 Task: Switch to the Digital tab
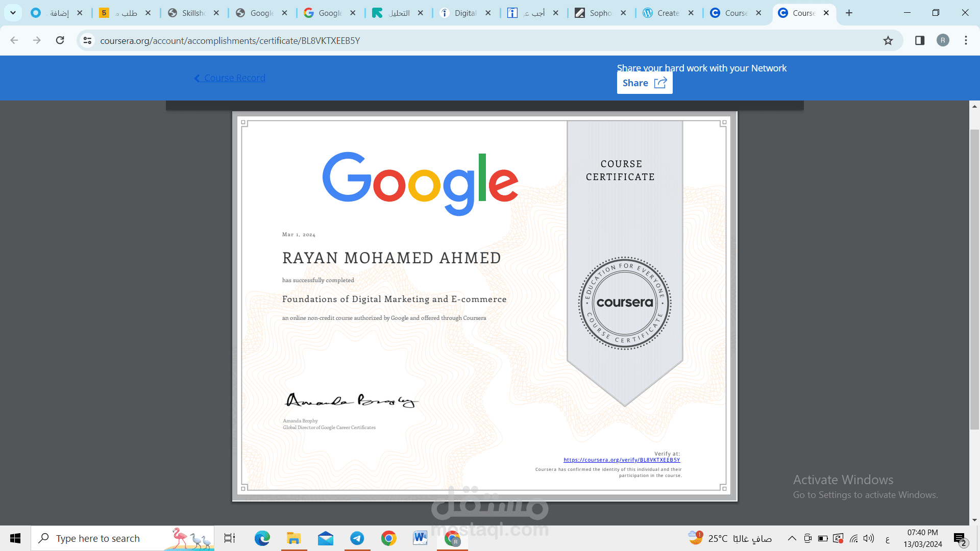[x=465, y=13]
